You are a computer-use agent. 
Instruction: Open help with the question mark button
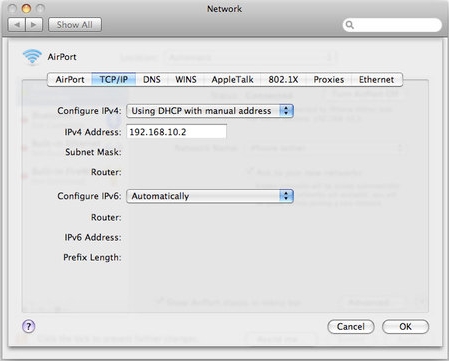click(29, 327)
